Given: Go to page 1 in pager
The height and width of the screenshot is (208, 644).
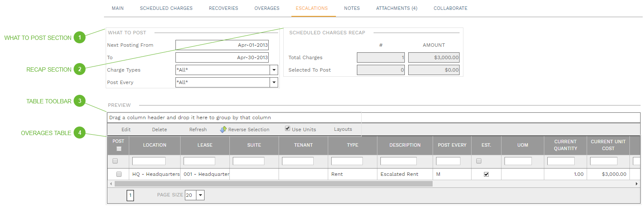Looking at the screenshot, I should point(131,196).
